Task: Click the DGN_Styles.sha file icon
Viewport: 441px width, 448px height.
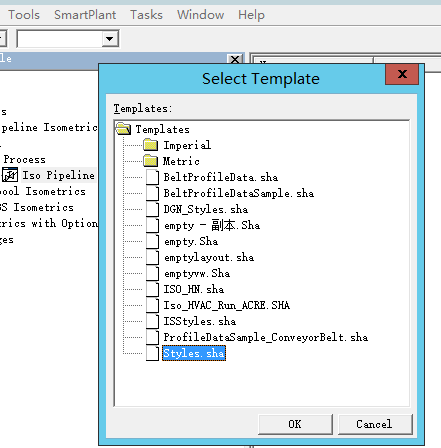Action: [x=152, y=209]
